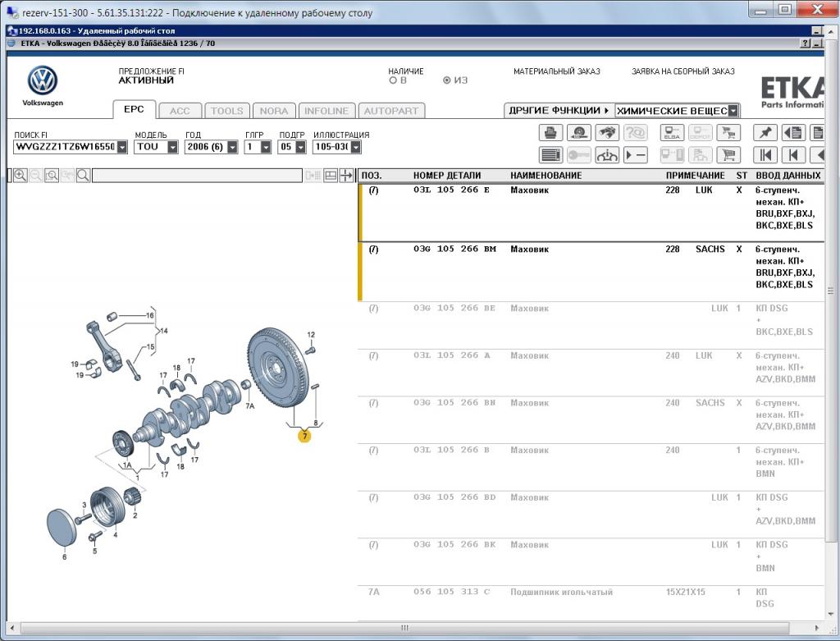Click the НАИМЕНОВАНИЕ column header
840x641 pixels.
[x=546, y=176]
